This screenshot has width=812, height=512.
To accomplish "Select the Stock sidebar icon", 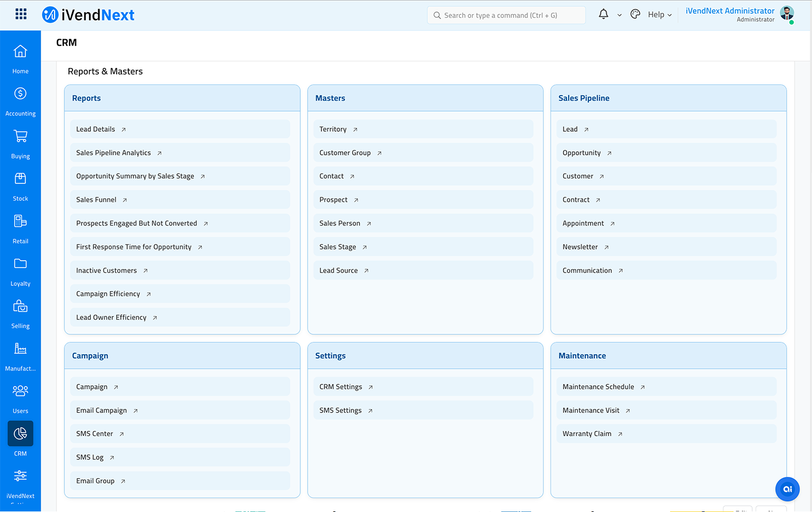I will (x=20, y=178).
